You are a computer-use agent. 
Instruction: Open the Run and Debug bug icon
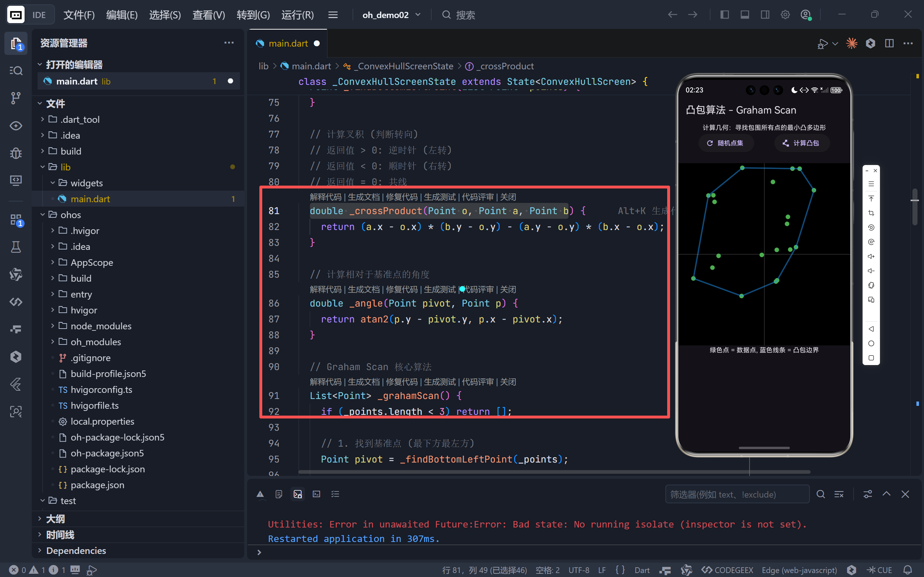coord(16,153)
